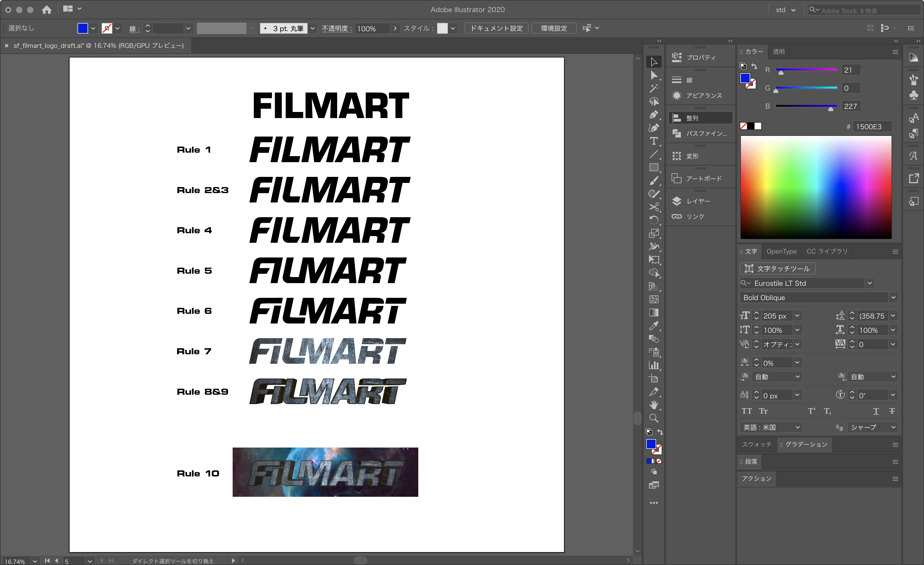Click the B color slider track
Screen dimensions: 924x565
tap(806, 106)
